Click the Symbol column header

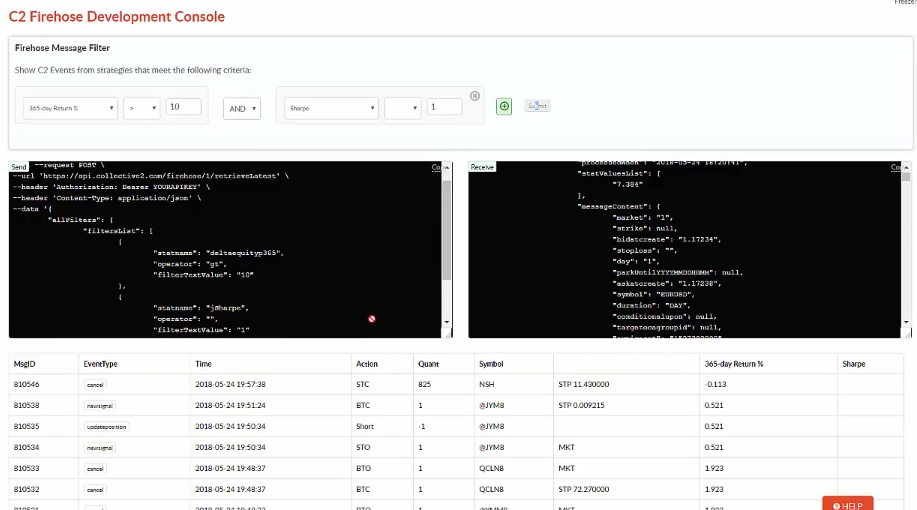(491, 364)
